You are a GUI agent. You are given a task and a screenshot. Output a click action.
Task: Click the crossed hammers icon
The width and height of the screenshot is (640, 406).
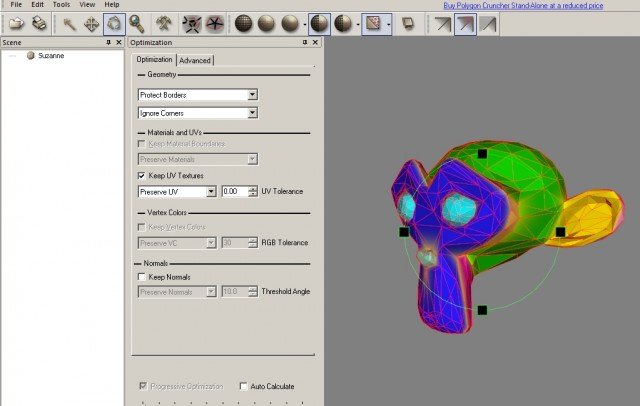(x=164, y=24)
